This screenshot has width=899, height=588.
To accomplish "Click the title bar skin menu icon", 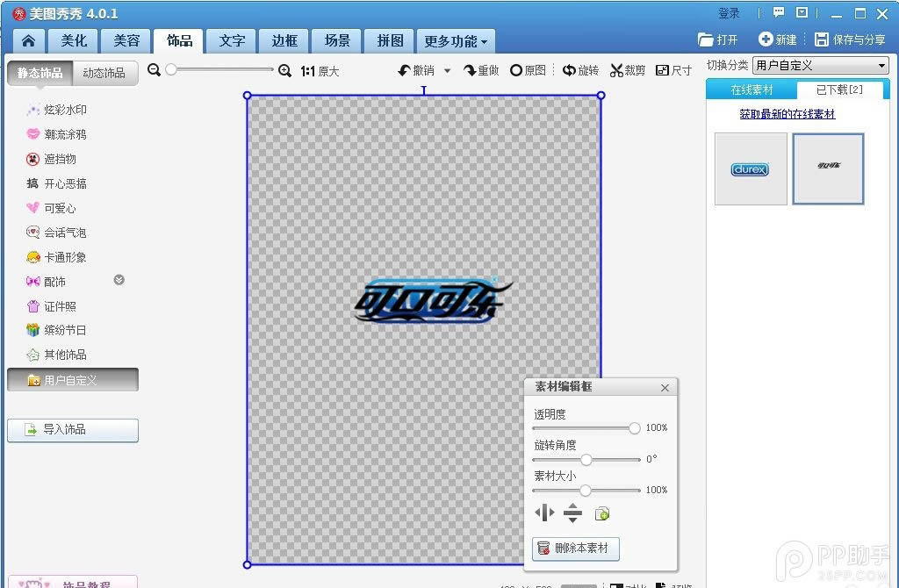I will [x=802, y=12].
